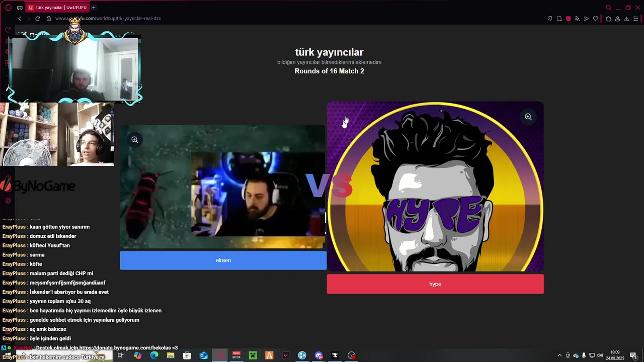
Task: Switch to Opera GX taskbar button
Action: coord(220,355)
